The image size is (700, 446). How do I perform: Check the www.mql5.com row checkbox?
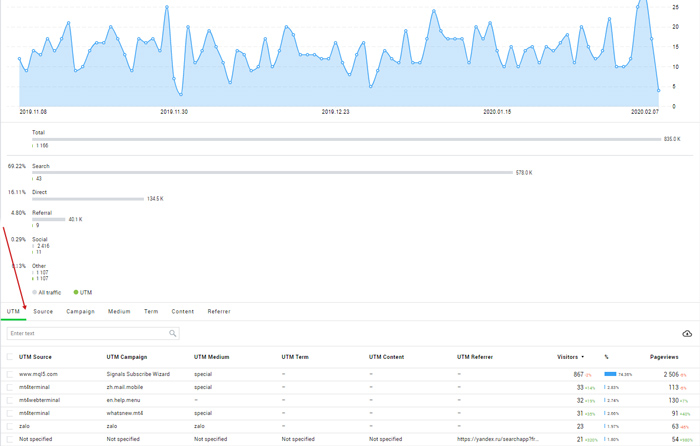pyautogui.click(x=10, y=374)
